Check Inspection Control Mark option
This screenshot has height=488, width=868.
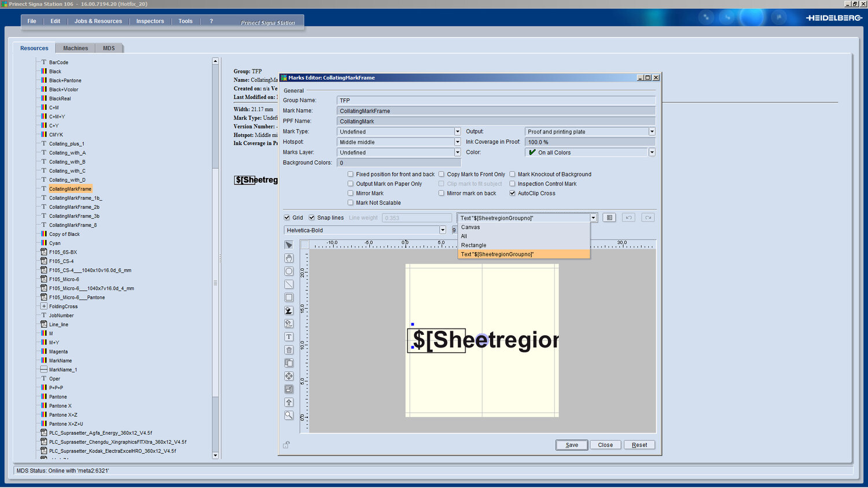click(x=512, y=184)
